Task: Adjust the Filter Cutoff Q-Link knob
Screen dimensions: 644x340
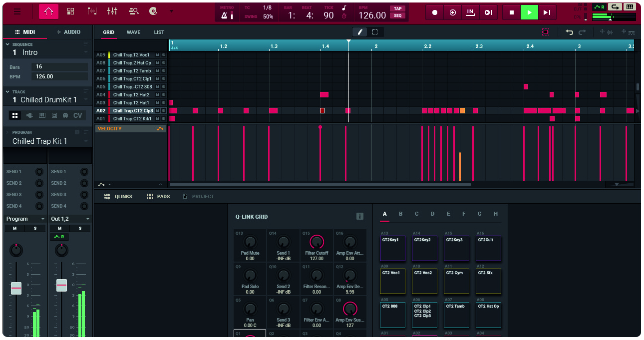Action: (x=317, y=242)
